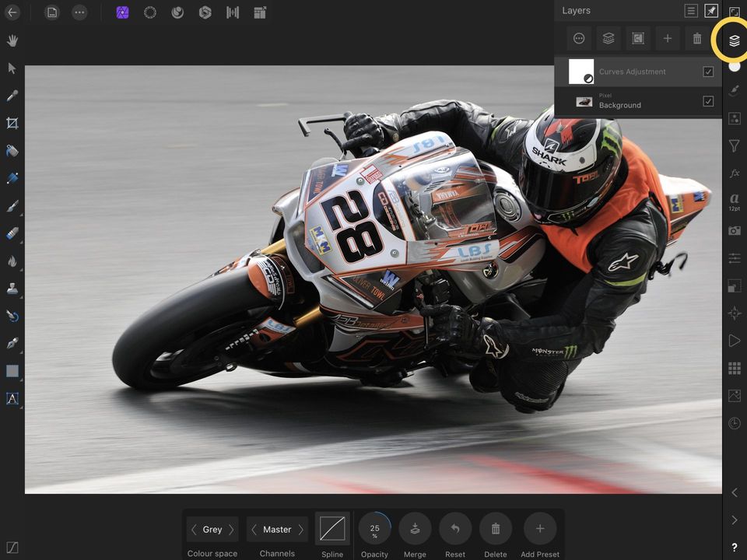Open the Text studio 12pt icon
747x560 pixels.
pos(734,201)
